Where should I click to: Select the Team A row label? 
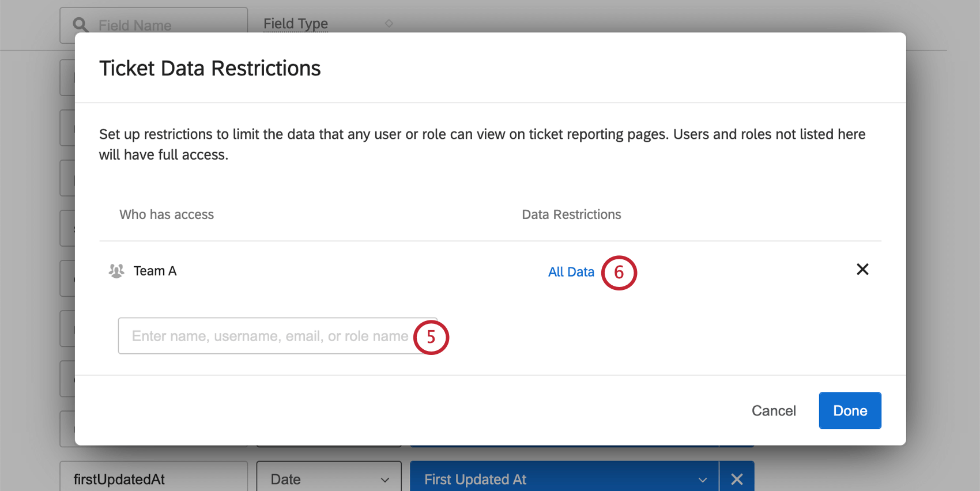pyautogui.click(x=155, y=271)
